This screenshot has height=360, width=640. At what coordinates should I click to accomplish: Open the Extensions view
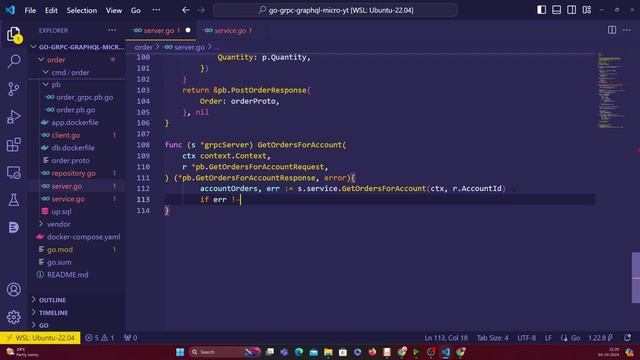pos(13,144)
